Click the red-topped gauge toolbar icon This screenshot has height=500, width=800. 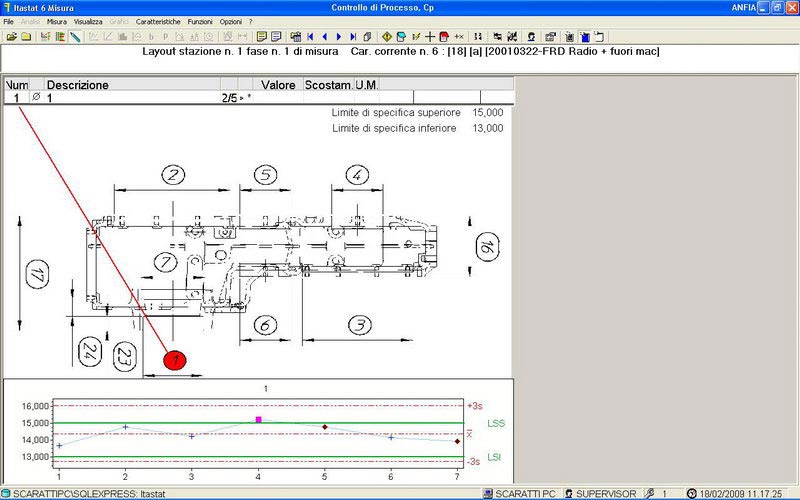click(444, 37)
